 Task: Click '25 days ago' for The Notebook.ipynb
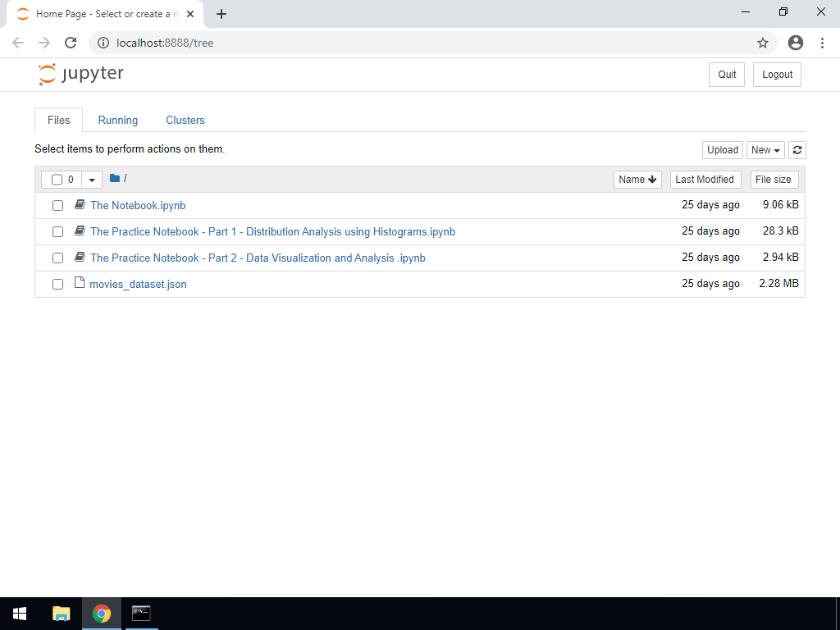710,204
